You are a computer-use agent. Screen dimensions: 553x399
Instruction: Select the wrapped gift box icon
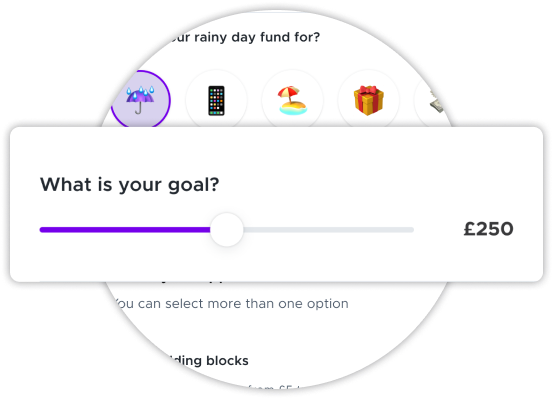369,100
